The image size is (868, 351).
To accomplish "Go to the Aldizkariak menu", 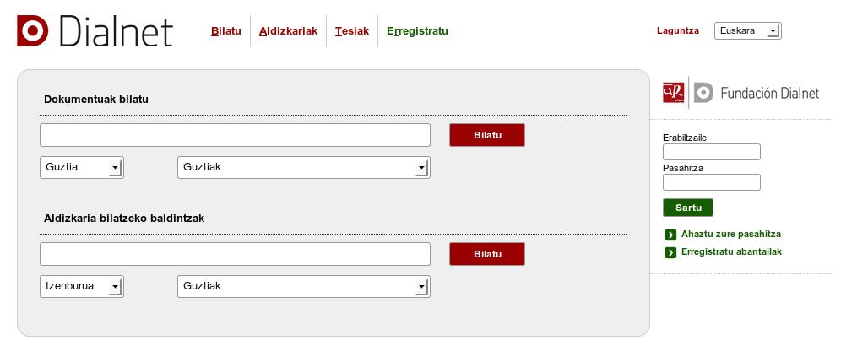I will coord(288,31).
